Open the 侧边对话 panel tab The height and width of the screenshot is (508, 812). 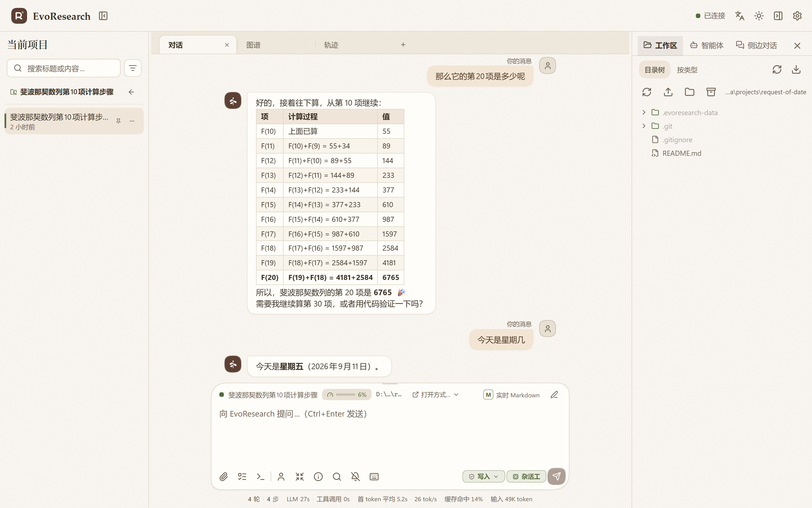pos(756,45)
